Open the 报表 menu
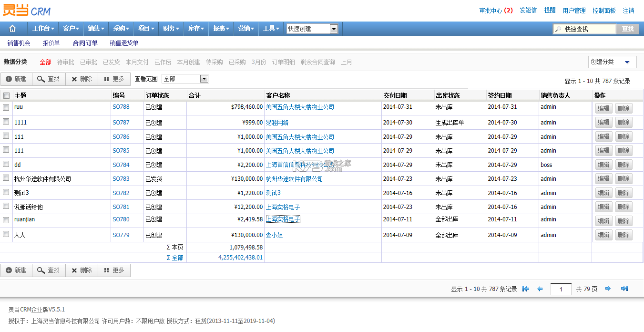This screenshot has height=332, width=644. point(221,29)
